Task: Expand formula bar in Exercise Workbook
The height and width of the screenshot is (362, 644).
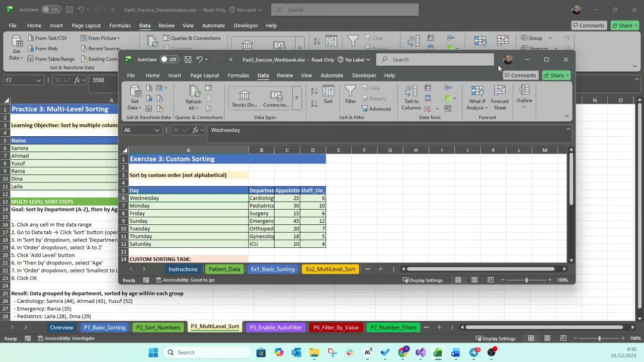Action: coord(568,130)
